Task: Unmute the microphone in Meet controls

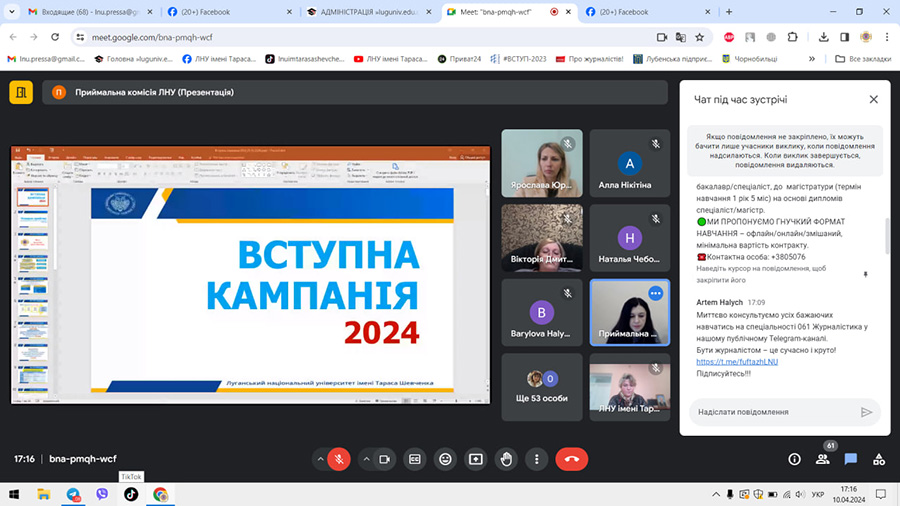Action: [339, 459]
